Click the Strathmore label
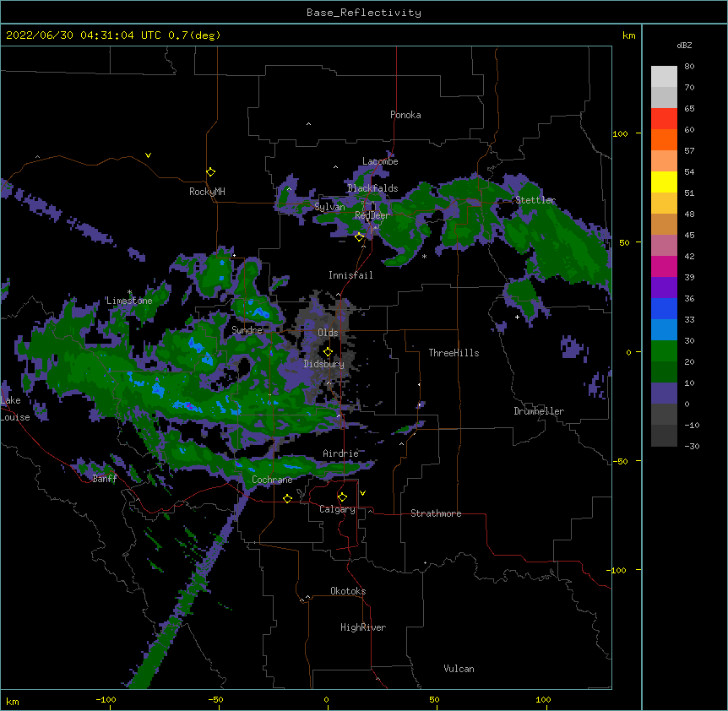Viewport: 728px width, 711px height. click(x=436, y=513)
